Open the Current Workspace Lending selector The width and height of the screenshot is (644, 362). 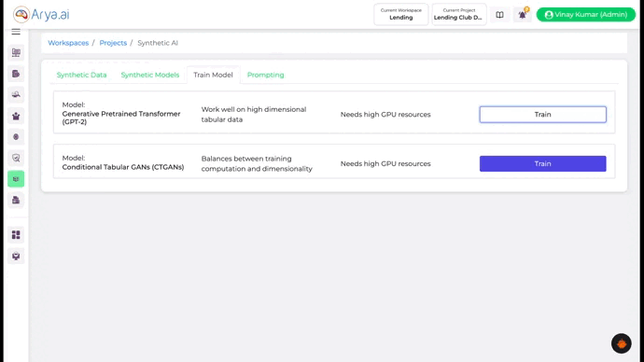(400, 14)
